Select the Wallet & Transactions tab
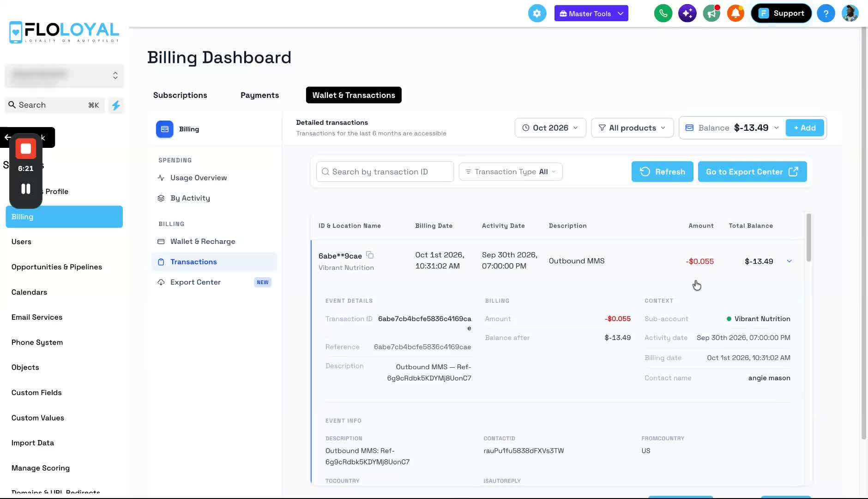The height and width of the screenshot is (499, 868). (354, 95)
